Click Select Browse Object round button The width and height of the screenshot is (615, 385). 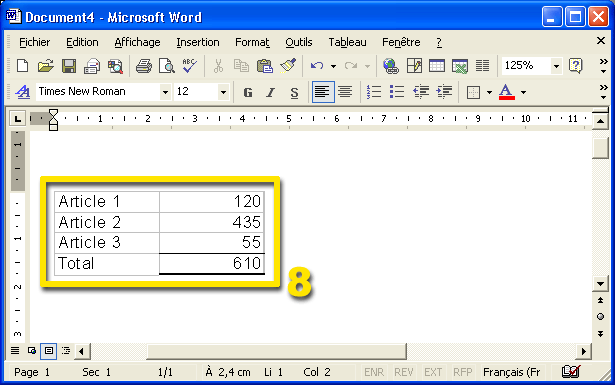pyautogui.click(x=600, y=317)
